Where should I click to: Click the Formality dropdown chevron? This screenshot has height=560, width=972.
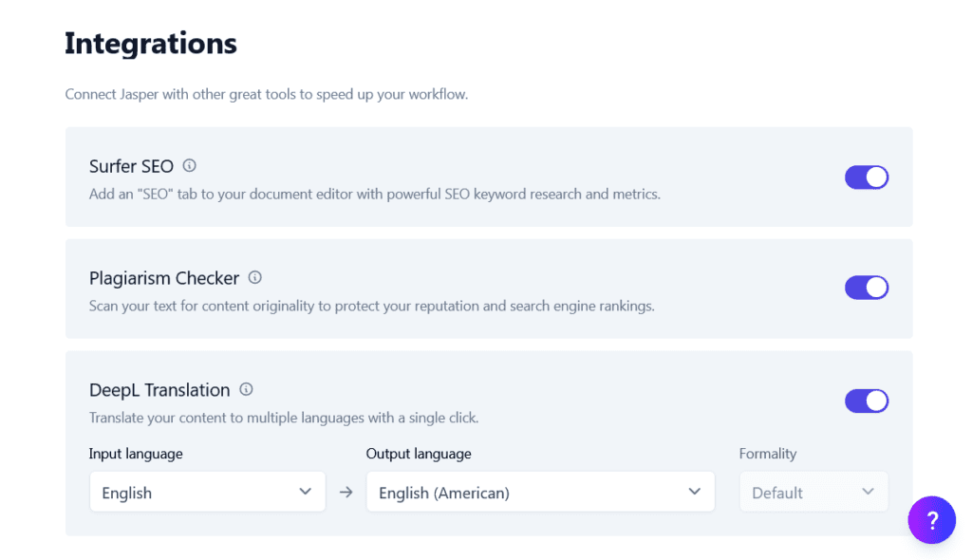point(868,492)
